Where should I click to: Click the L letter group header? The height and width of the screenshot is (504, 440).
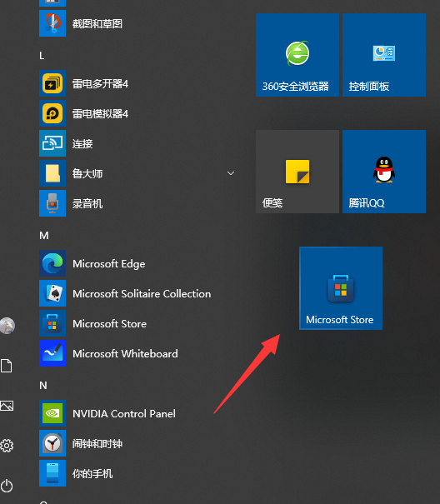pyautogui.click(x=42, y=56)
